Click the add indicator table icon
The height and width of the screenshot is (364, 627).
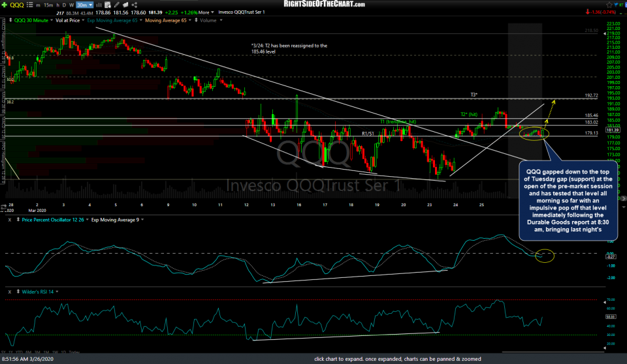[108, 5]
